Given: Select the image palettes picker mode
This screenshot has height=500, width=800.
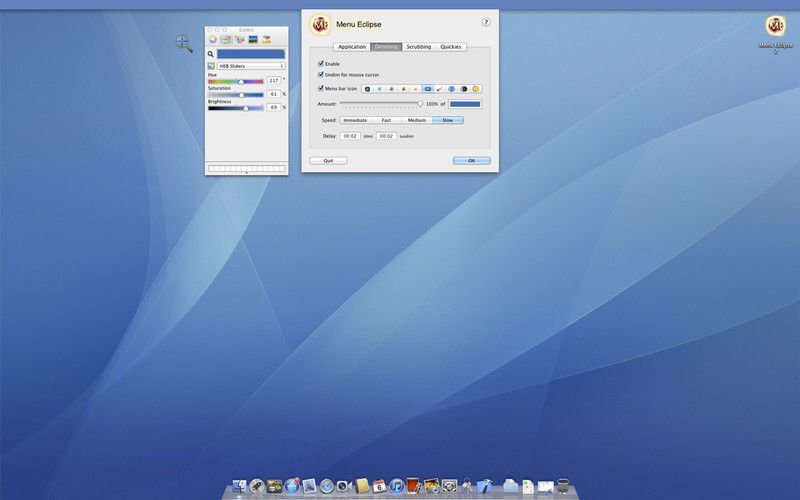Looking at the screenshot, I should 253,40.
